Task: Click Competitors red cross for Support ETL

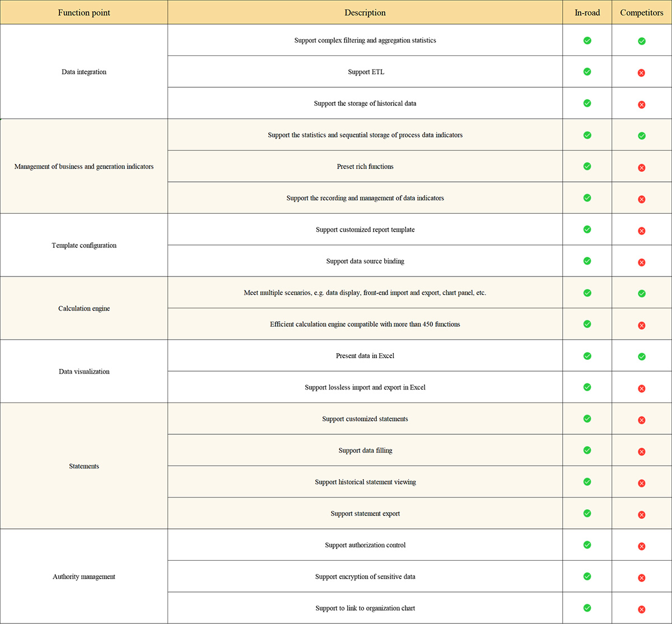Action: [x=641, y=73]
